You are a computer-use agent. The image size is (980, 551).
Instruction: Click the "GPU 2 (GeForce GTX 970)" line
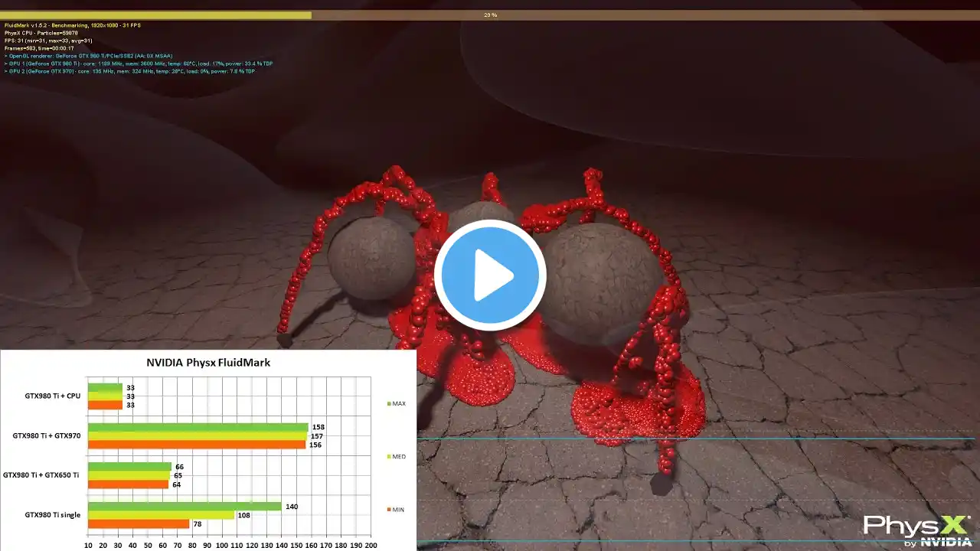(129, 71)
